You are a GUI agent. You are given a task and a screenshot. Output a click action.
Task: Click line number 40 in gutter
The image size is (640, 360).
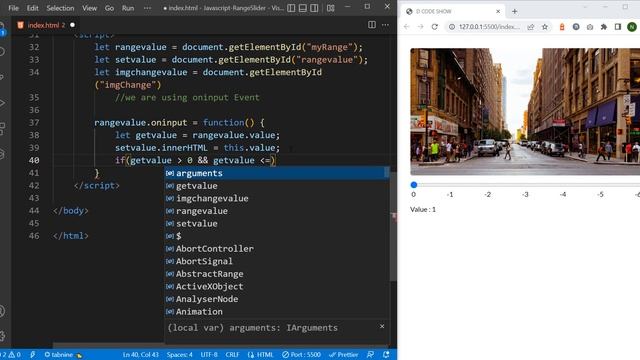tap(34, 160)
